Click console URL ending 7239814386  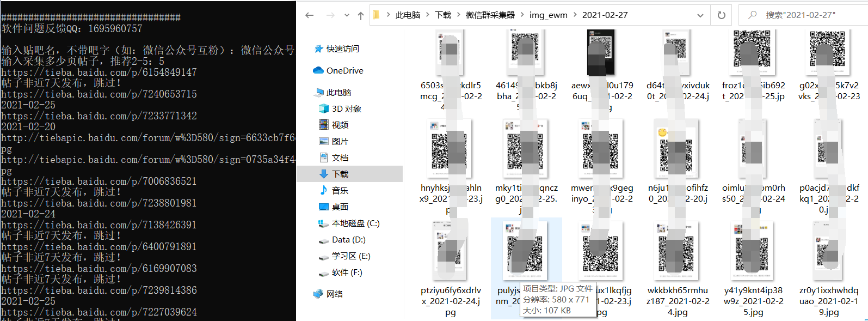(99, 290)
